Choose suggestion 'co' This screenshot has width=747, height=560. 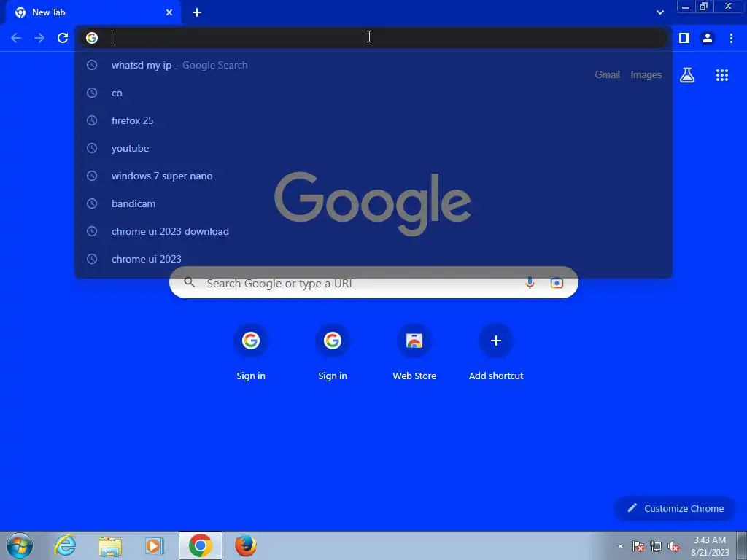pyautogui.click(x=373, y=93)
